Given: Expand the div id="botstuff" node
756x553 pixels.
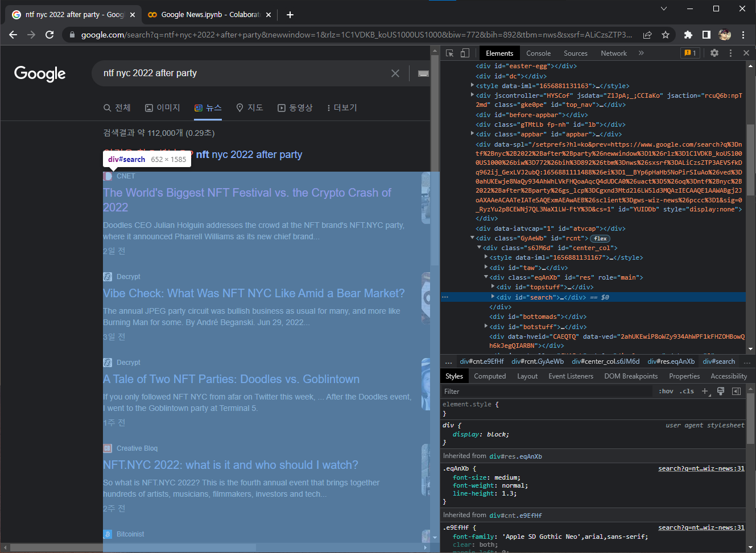Looking at the screenshot, I should pos(486,327).
